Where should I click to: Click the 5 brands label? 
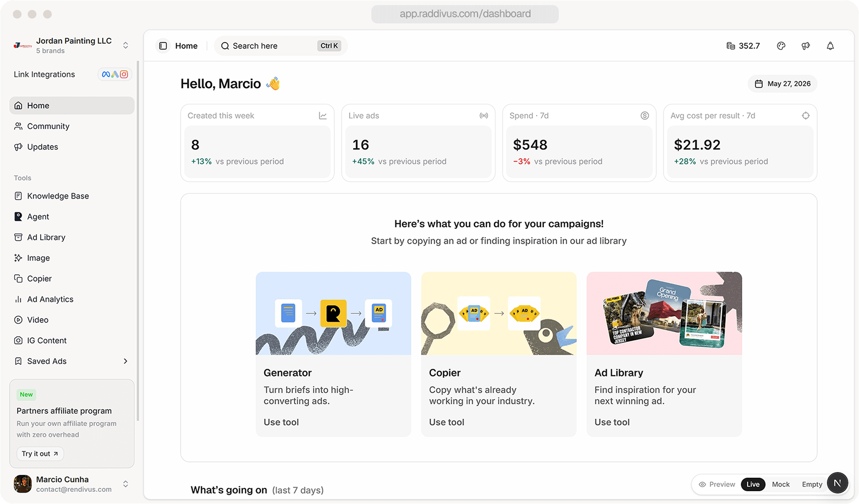(50, 51)
